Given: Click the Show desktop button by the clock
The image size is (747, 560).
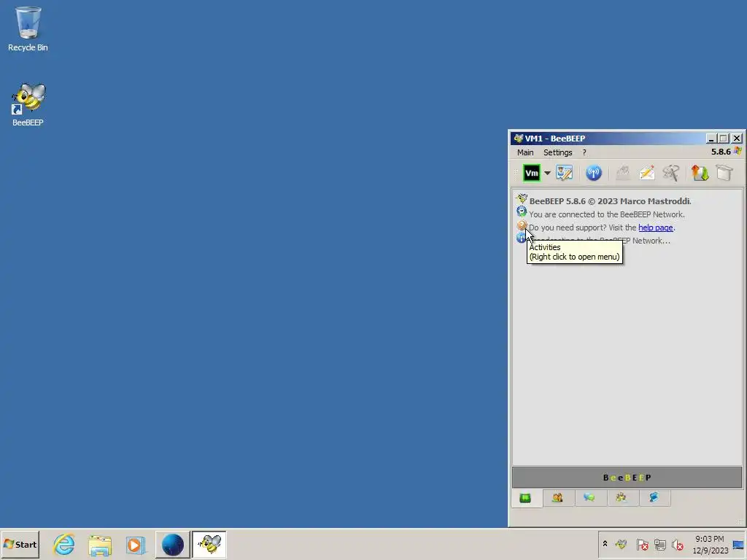Looking at the screenshot, I should tap(739, 544).
